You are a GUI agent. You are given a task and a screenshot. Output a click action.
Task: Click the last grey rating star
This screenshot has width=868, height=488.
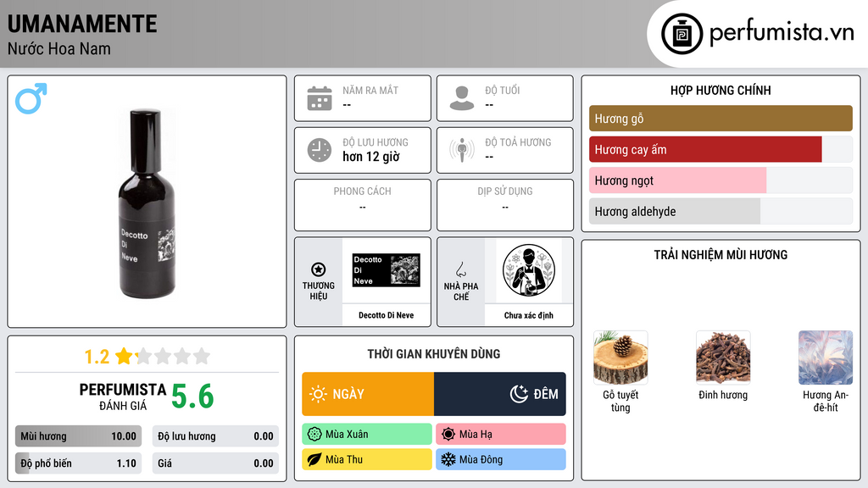pyautogui.click(x=202, y=356)
